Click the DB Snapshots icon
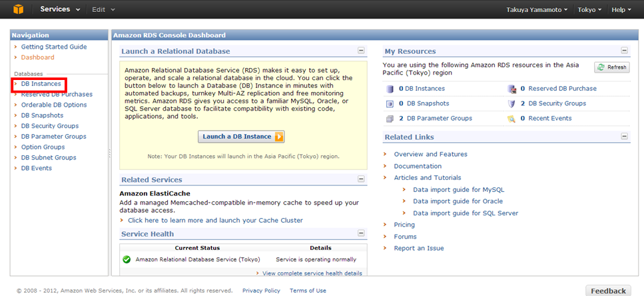 point(390,104)
